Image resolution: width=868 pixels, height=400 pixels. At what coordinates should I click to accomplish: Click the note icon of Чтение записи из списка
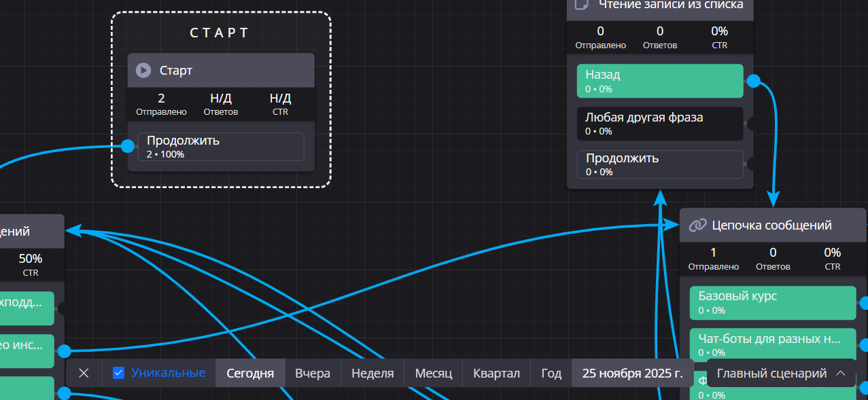click(581, 5)
